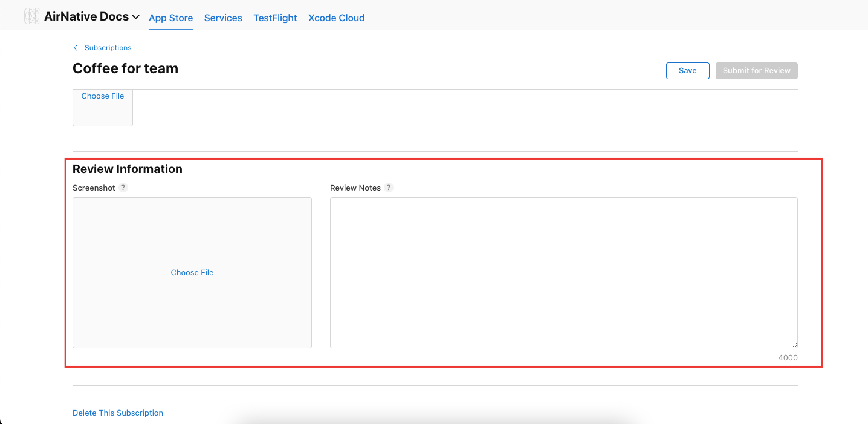Grab the Review Notes resize handle
The image size is (868, 424).
(x=794, y=344)
